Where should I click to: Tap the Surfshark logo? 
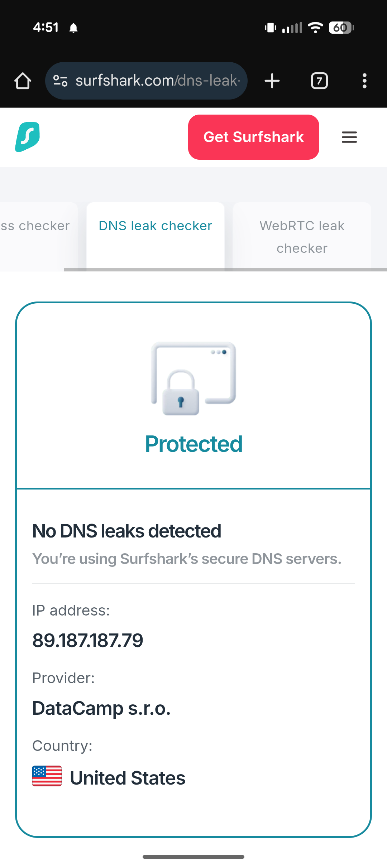tap(28, 137)
